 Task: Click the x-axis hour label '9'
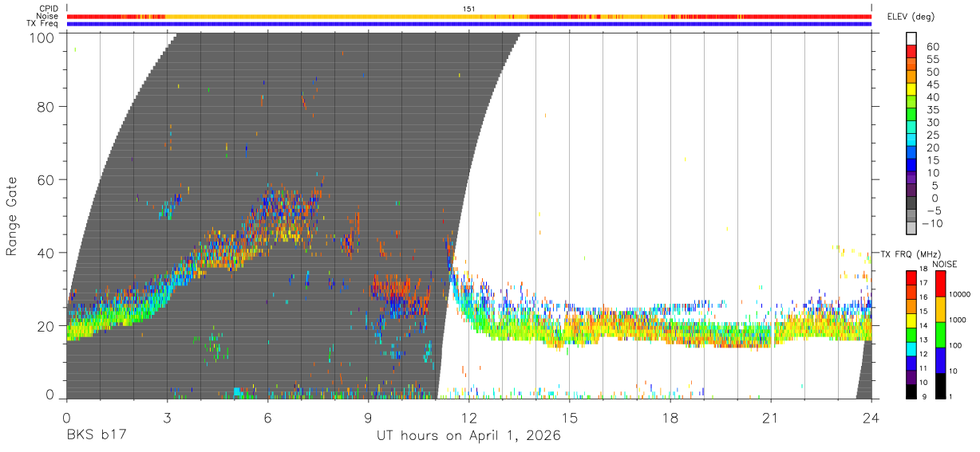pyautogui.click(x=369, y=418)
